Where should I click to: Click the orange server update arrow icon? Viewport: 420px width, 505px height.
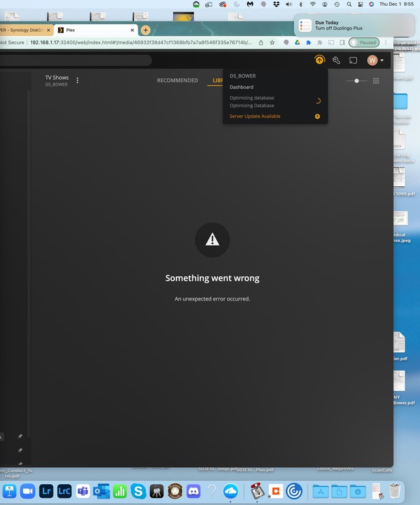317,117
